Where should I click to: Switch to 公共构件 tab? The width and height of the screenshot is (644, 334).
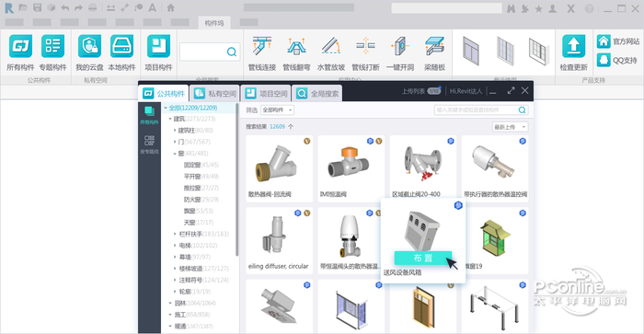coord(164,93)
